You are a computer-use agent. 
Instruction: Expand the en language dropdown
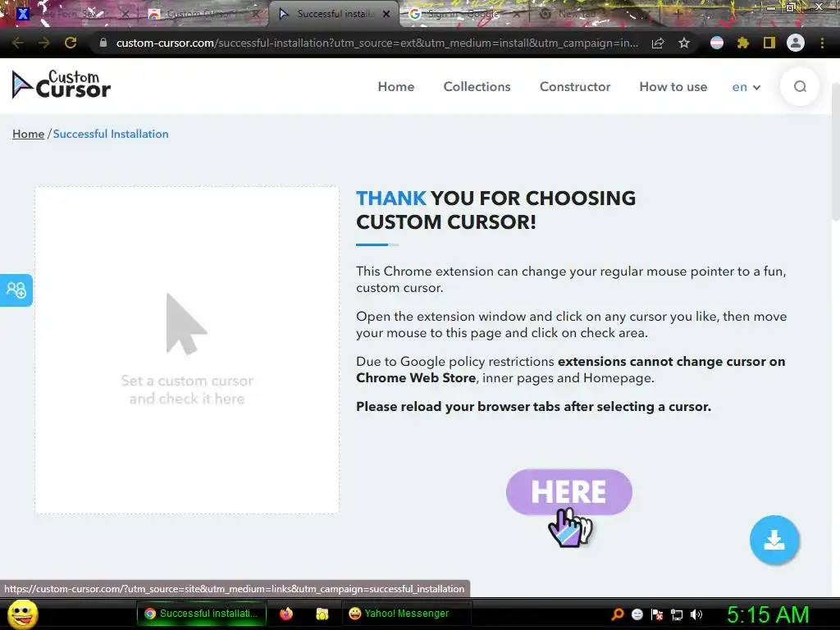[746, 87]
